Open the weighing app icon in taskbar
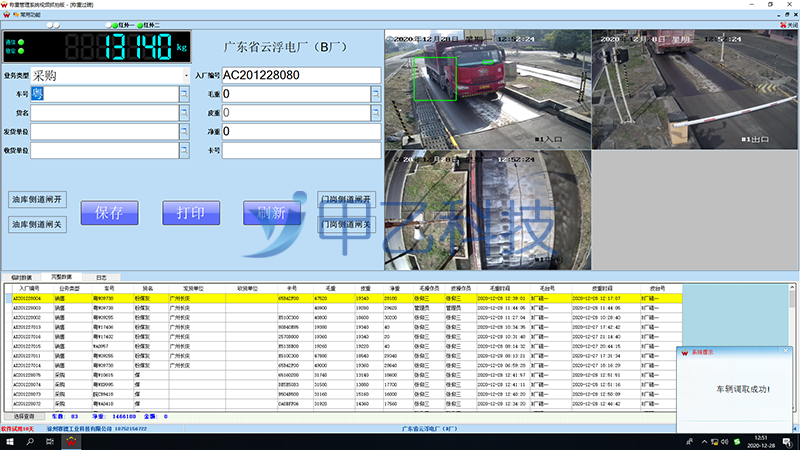The image size is (800, 450). (72, 441)
